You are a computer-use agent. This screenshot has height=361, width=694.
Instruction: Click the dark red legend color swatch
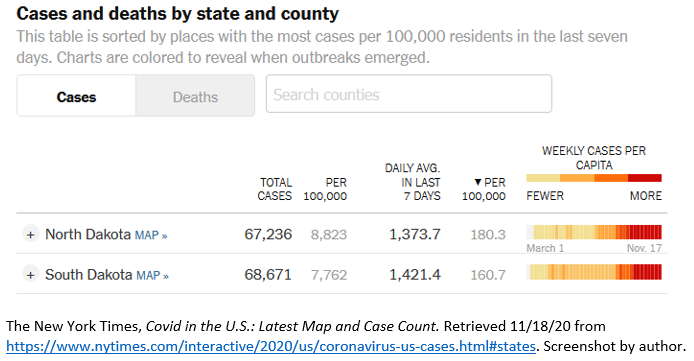[x=645, y=178]
